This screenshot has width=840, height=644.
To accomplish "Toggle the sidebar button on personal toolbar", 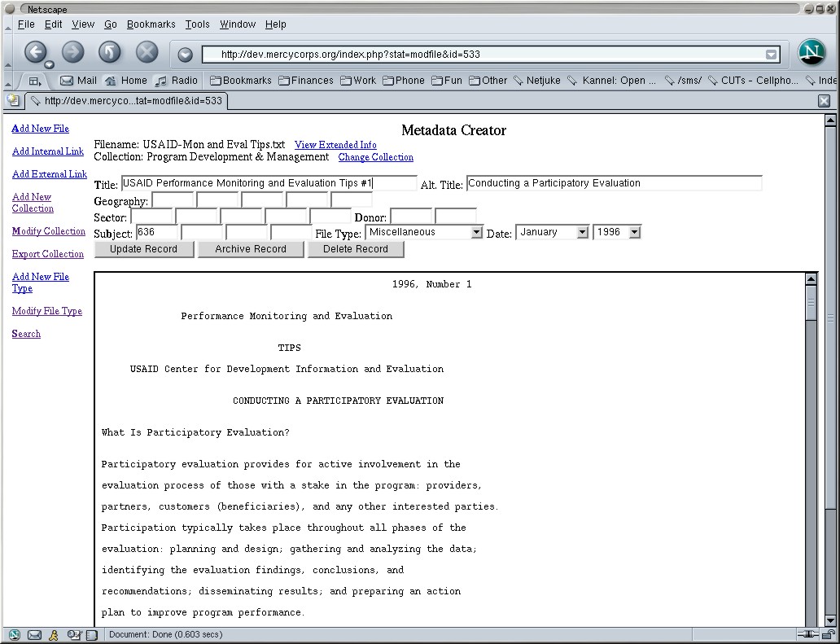I will point(35,81).
